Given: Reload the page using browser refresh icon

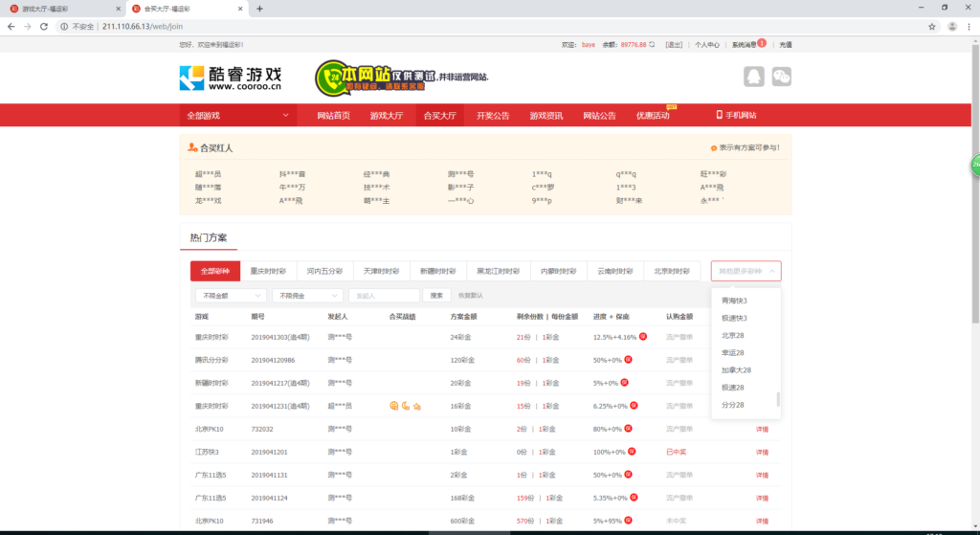Looking at the screenshot, I should tap(43, 26).
